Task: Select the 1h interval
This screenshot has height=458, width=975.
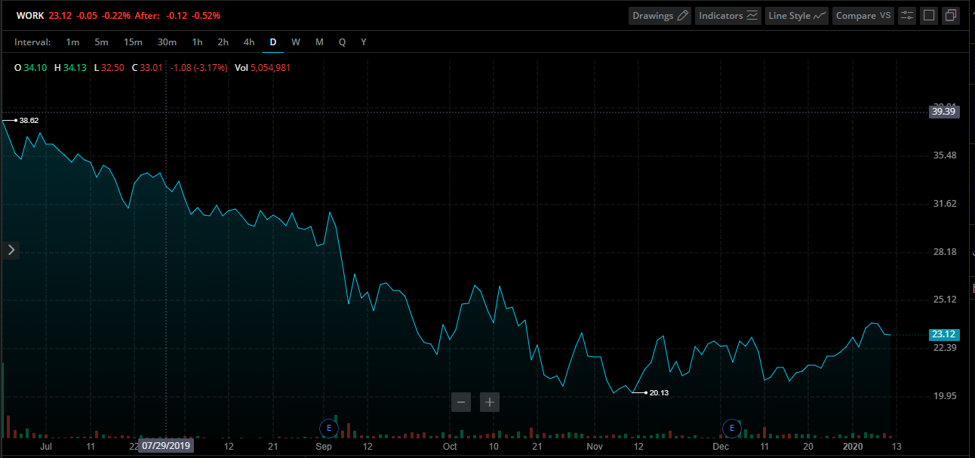Action: (x=197, y=42)
